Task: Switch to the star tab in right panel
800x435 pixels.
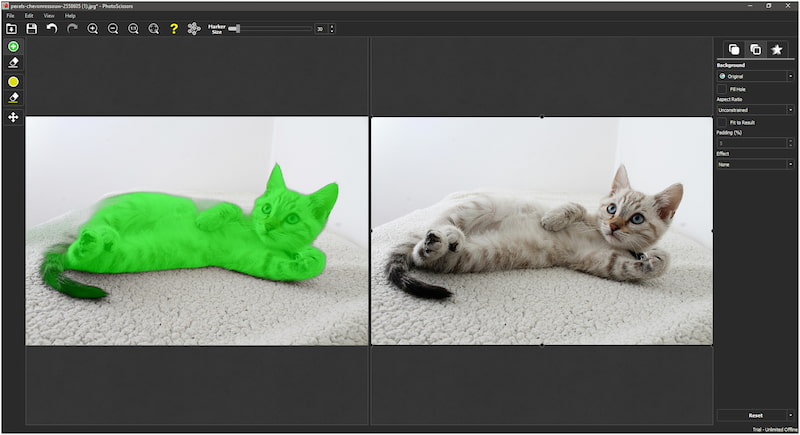Action: pyautogui.click(x=776, y=49)
